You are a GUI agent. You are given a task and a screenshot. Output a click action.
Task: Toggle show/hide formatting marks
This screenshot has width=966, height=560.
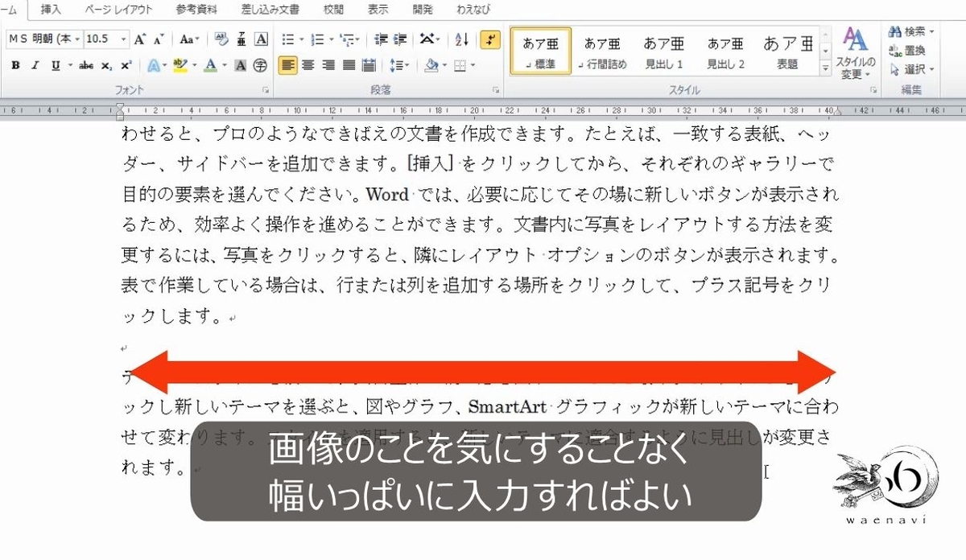point(489,39)
